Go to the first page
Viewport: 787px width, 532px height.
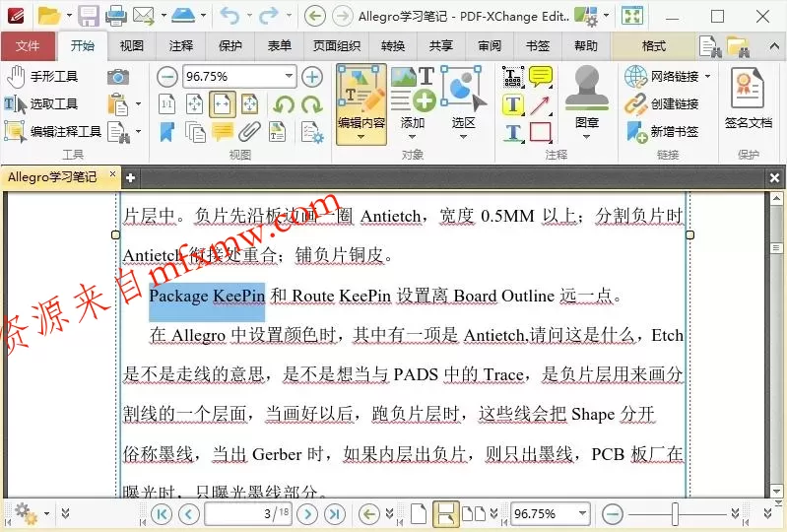tap(162, 514)
